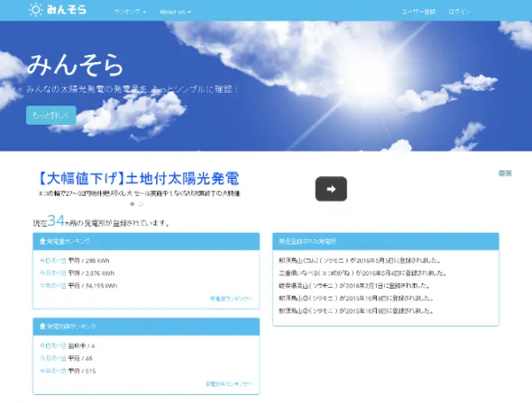Click the 発電効率ランキング panel title text
Screen dimensions: 532x403
pos(72,327)
